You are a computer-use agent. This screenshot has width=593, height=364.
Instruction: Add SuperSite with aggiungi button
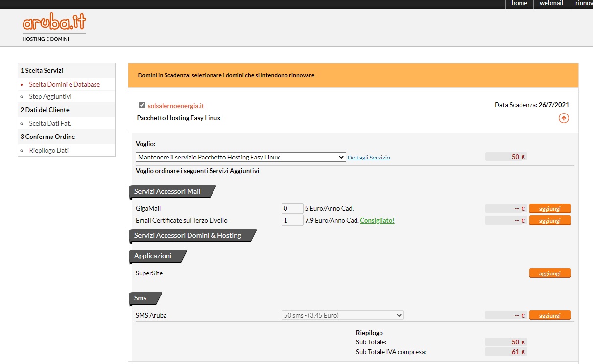549,273
